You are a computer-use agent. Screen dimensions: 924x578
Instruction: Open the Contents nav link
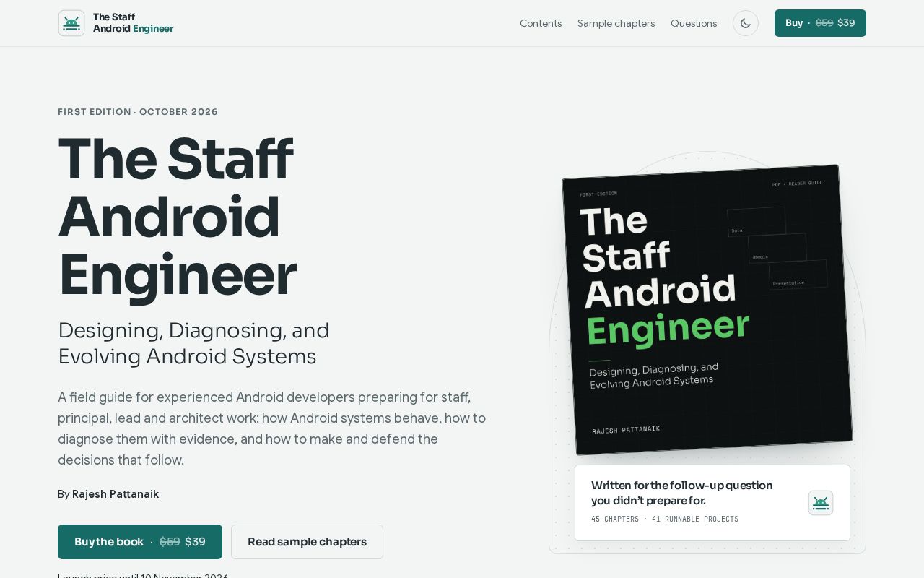pos(541,23)
